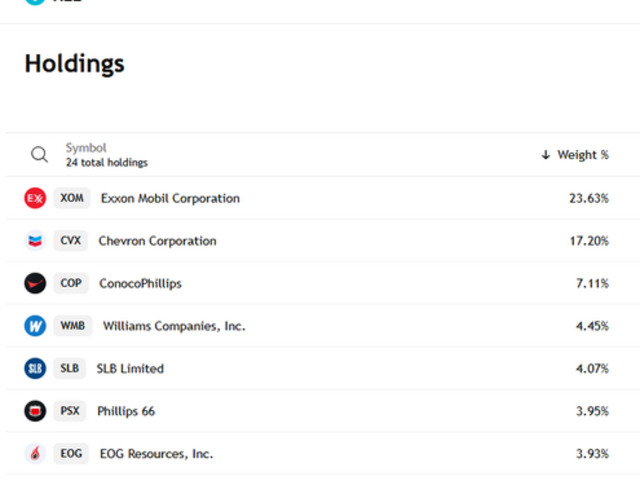Open Williams Companies, Inc. name link
Screen dimensions: 640x480
174,326
